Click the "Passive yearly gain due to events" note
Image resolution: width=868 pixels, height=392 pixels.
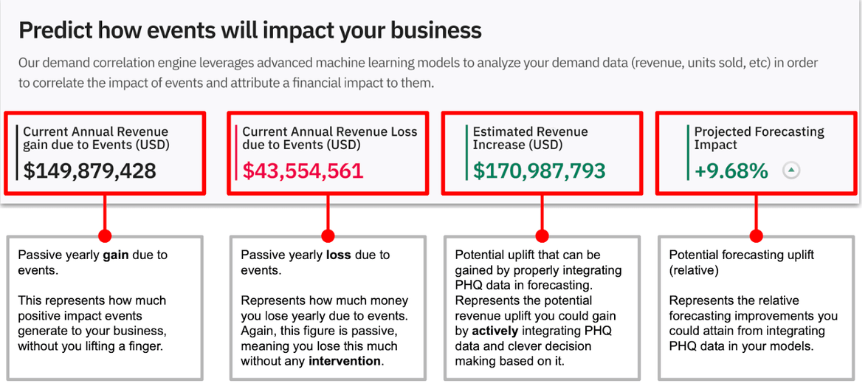tap(93, 262)
